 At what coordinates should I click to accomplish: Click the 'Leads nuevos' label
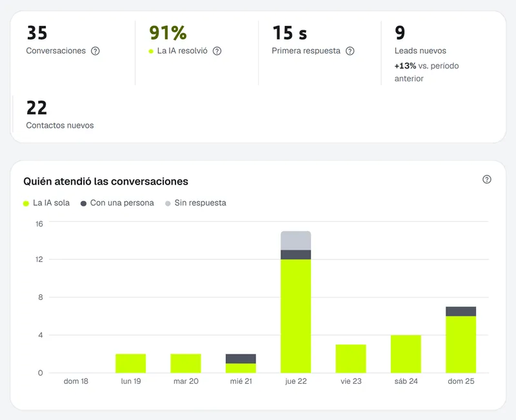421,51
